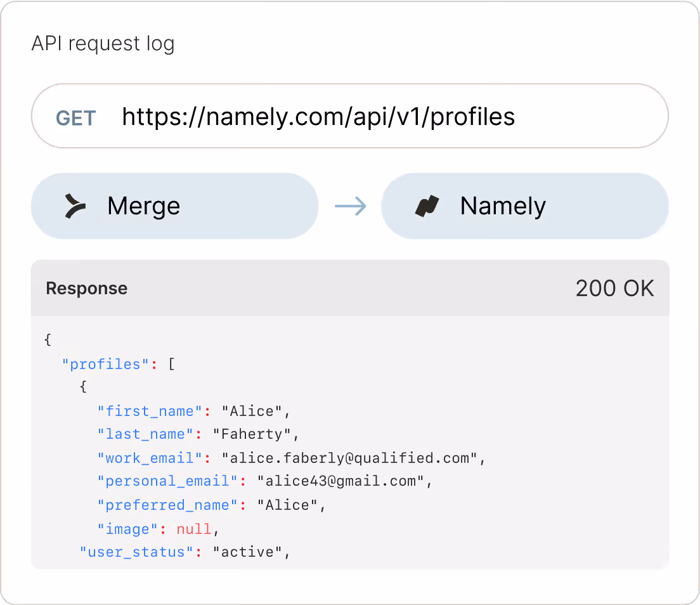Select the Merge pill button
Screen dimensions: 700x605
tap(174, 206)
